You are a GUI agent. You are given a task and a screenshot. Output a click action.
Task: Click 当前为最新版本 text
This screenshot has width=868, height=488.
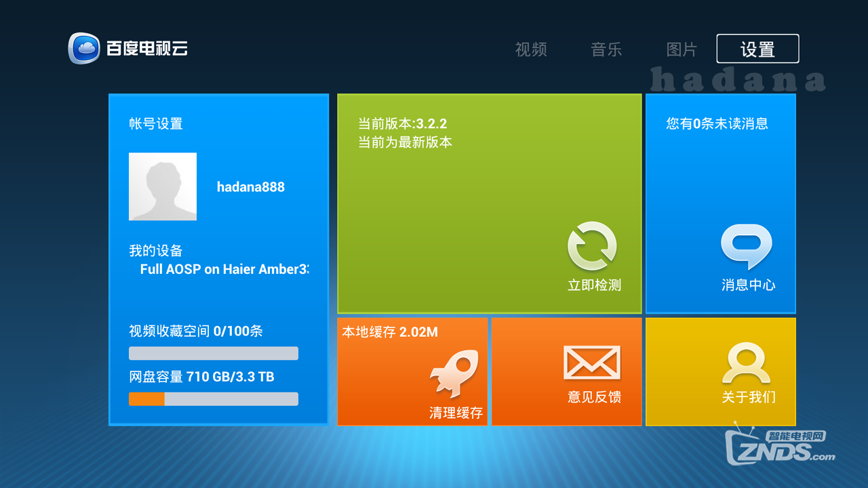[x=405, y=142]
